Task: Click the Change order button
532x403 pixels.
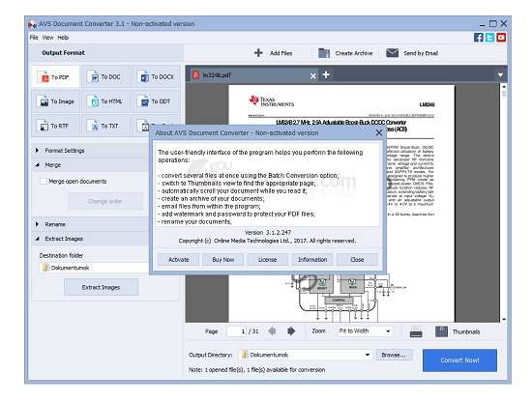Action: coord(105,201)
